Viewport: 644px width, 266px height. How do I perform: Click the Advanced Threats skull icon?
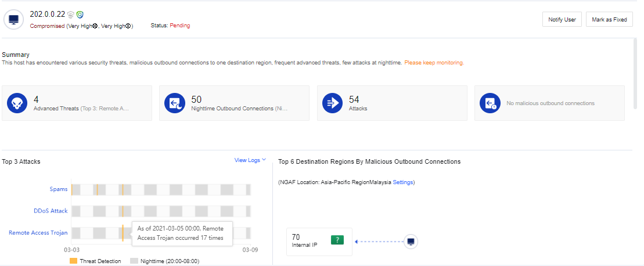click(x=17, y=103)
